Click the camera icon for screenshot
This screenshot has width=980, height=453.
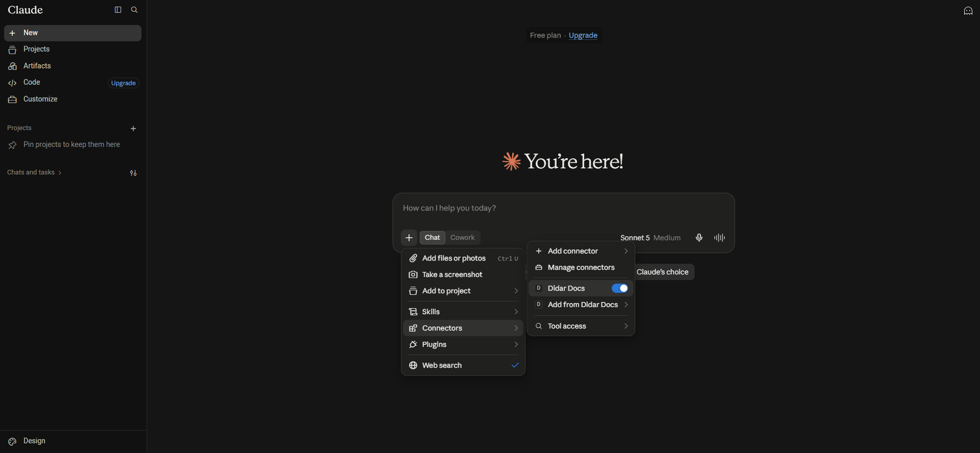[x=413, y=275]
